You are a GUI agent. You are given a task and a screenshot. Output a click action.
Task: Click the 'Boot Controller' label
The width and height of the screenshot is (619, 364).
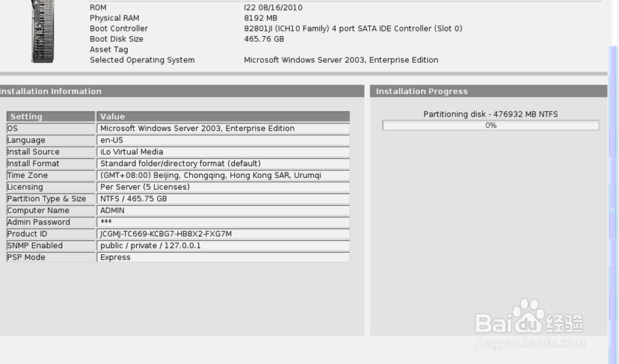tap(119, 28)
